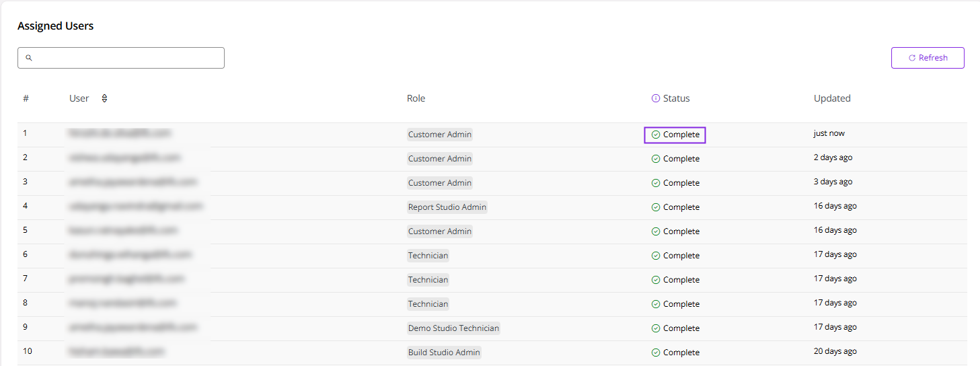Click row number 4
This screenshot has height=366, width=980.
pos(25,206)
